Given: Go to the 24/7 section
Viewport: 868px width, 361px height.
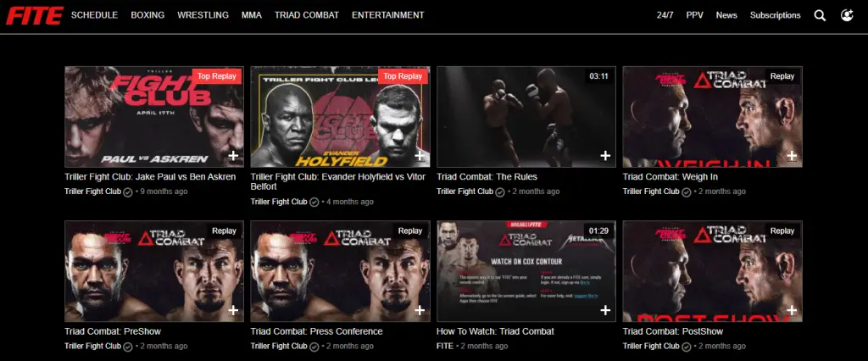Looking at the screenshot, I should 665,15.
